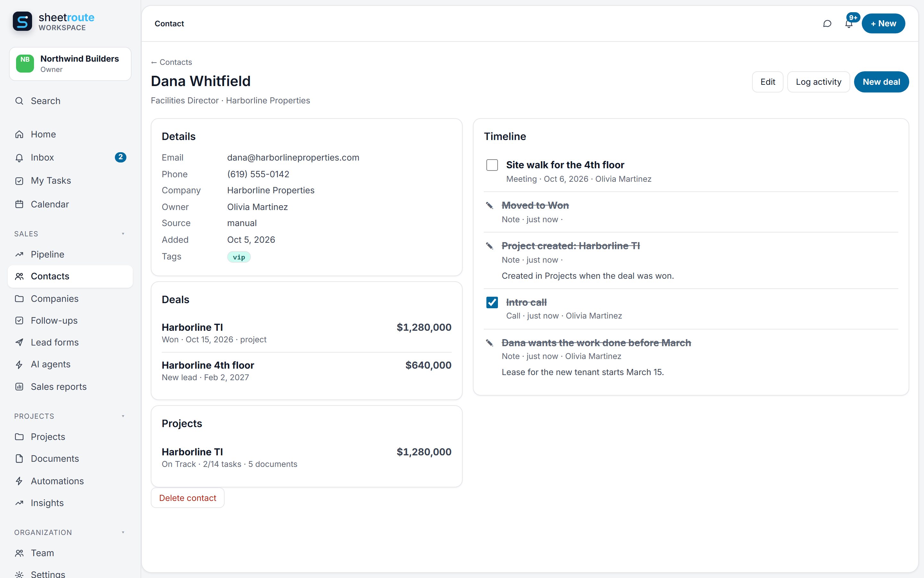Open the Northwind Builders workspace switcher

(x=70, y=64)
